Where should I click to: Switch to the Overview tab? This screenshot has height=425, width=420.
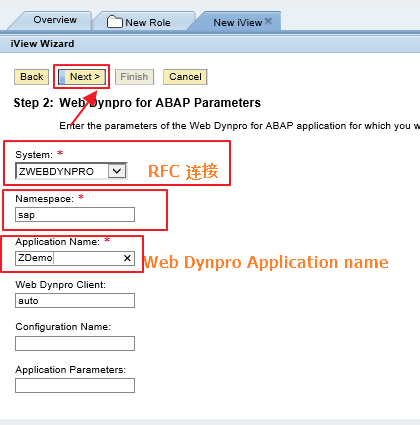pos(55,20)
